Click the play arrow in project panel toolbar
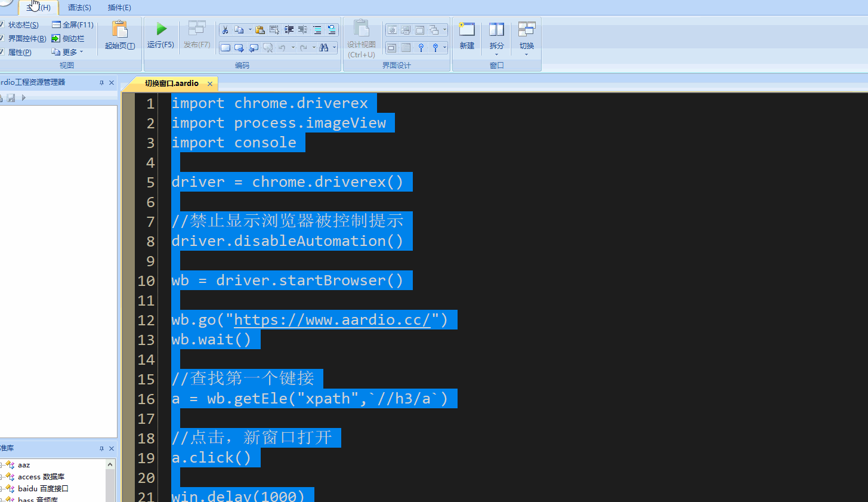 (x=24, y=97)
